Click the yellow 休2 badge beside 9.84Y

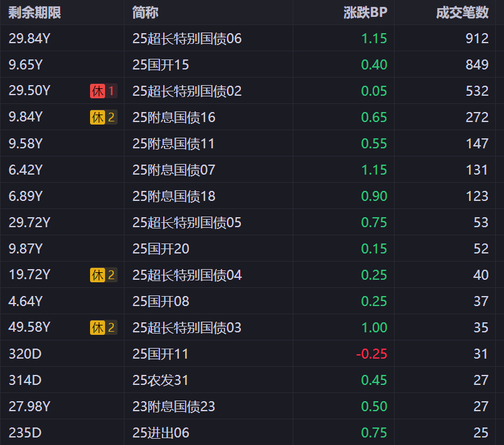pos(103,117)
